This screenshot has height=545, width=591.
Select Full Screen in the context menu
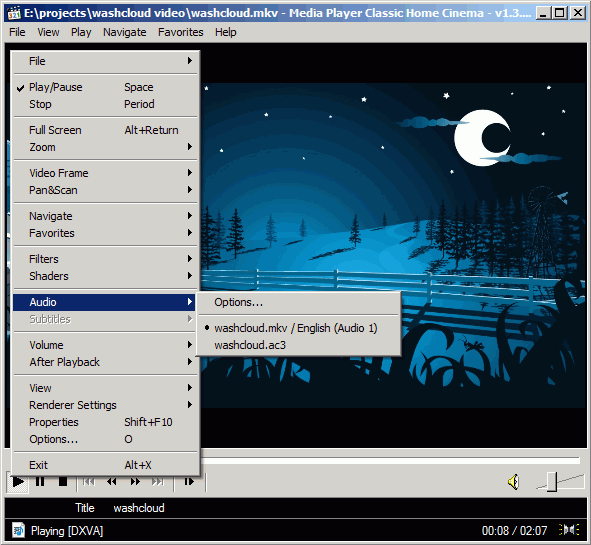click(x=105, y=130)
